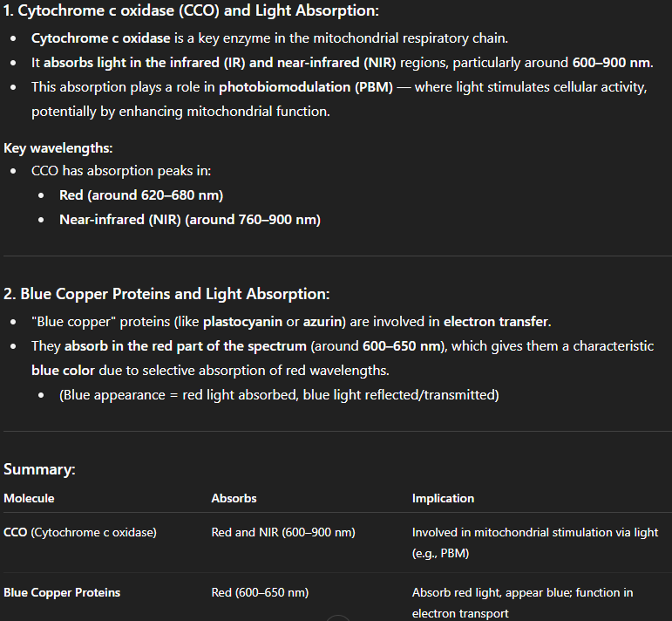Click the line "potentially by enhancing mitochondrial function."
The width and height of the screenshot is (672, 621).
pyautogui.click(x=181, y=112)
